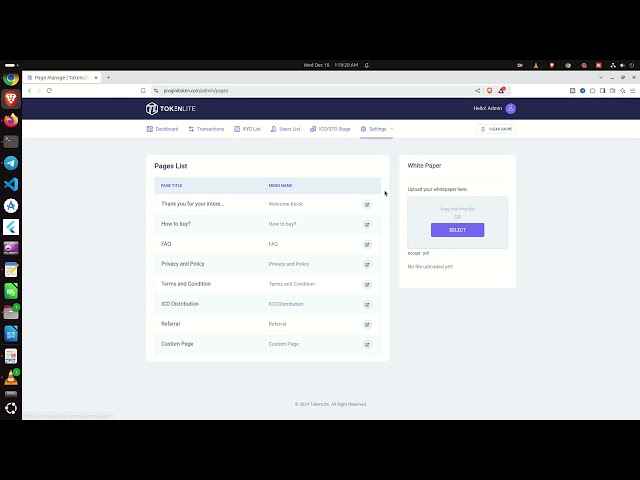Click the MENU NAME column header
Screen dimensions: 640x480
pyautogui.click(x=280, y=185)
